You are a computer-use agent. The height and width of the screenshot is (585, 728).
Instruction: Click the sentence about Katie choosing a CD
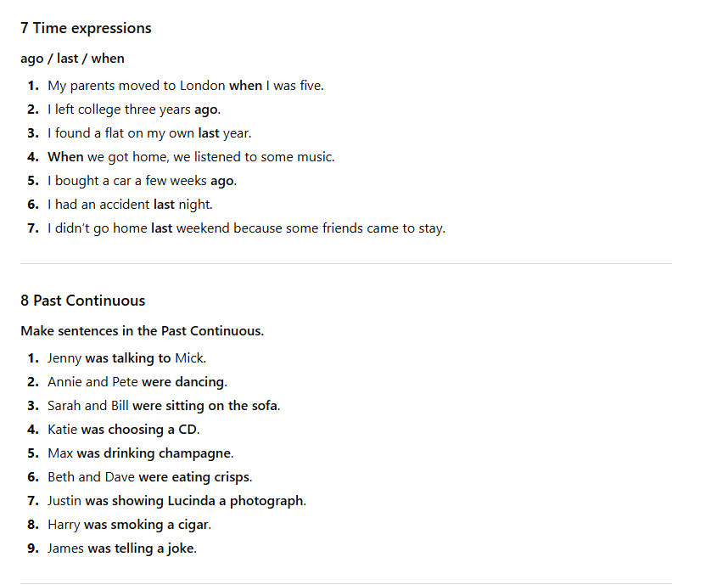123,430
